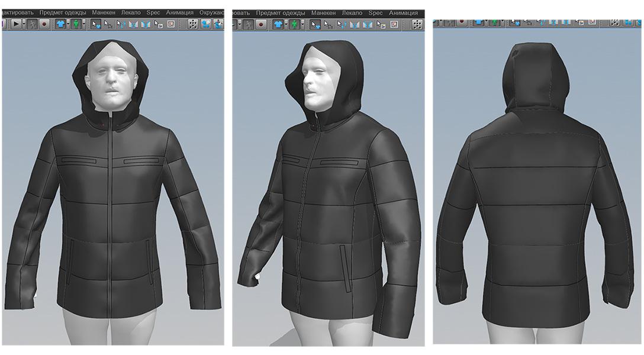Click blue shirt pieces icon right of dots, front panel

206,24
